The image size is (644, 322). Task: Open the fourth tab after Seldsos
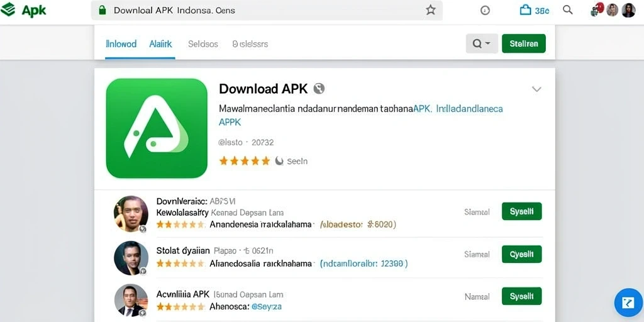(x=250, y=44)
